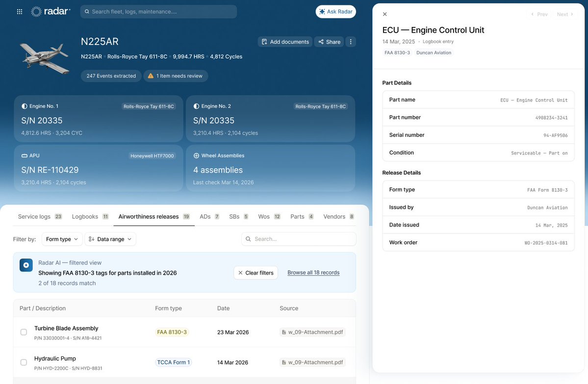Open w_09-Attachment.pdf in Hydraulic Pump row
588x384 pixels.
[x=312, y=362]
